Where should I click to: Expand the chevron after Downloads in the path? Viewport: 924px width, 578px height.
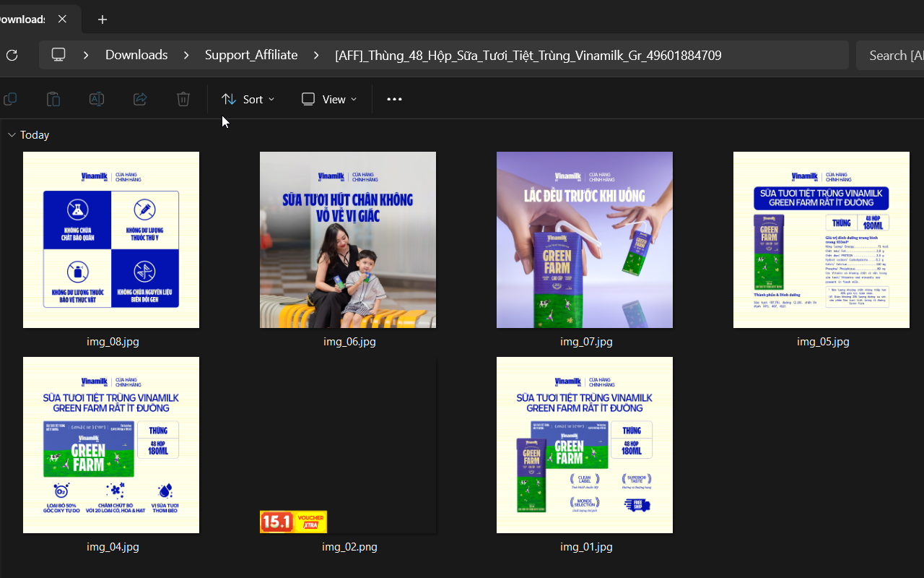(x=186, y=55)
